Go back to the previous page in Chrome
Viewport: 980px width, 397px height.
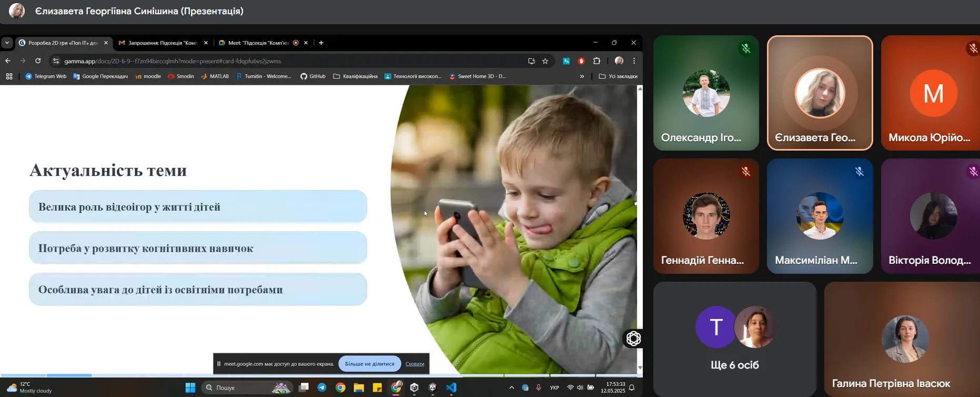(8, 61)
